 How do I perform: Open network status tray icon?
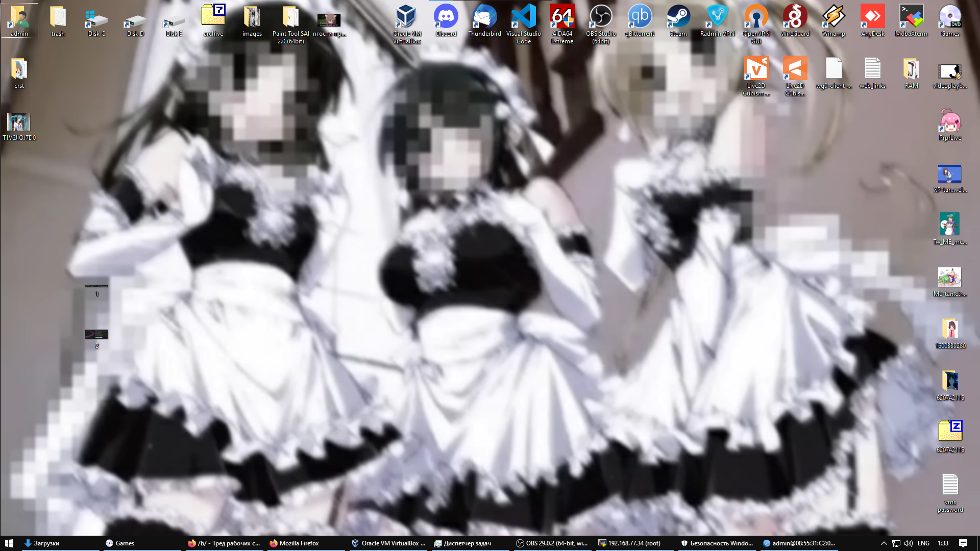896,543
